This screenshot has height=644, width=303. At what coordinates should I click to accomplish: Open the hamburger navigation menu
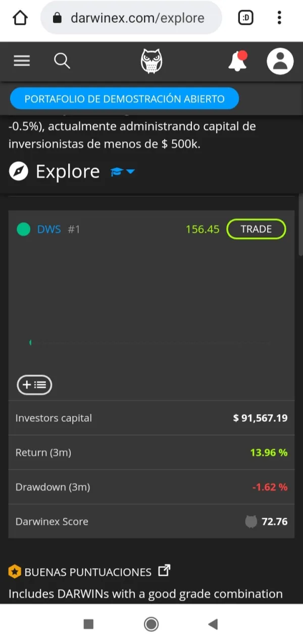point(22,61)
